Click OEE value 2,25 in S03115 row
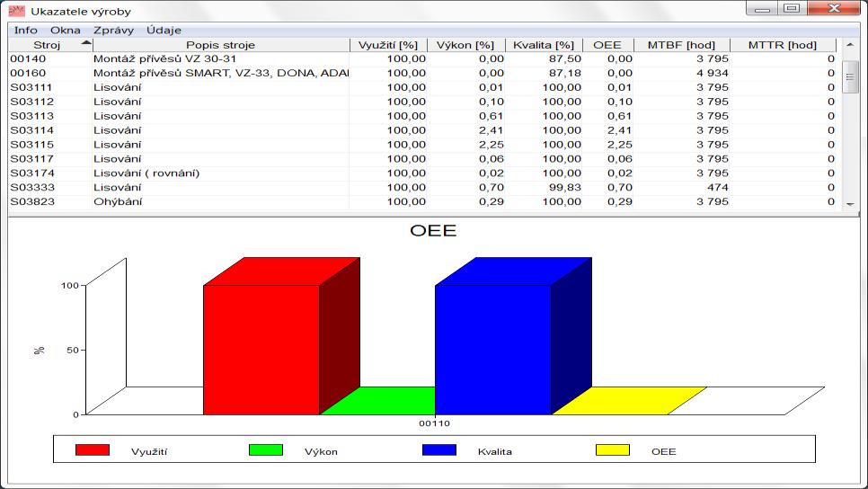This screenshot has width=868, height=489. click(619, 145)
